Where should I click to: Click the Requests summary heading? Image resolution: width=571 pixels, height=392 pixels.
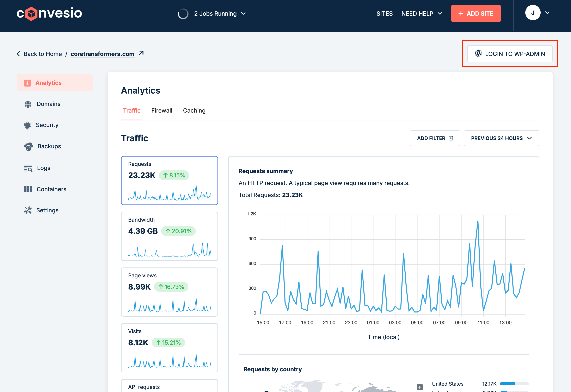click(x=266, y=171)
